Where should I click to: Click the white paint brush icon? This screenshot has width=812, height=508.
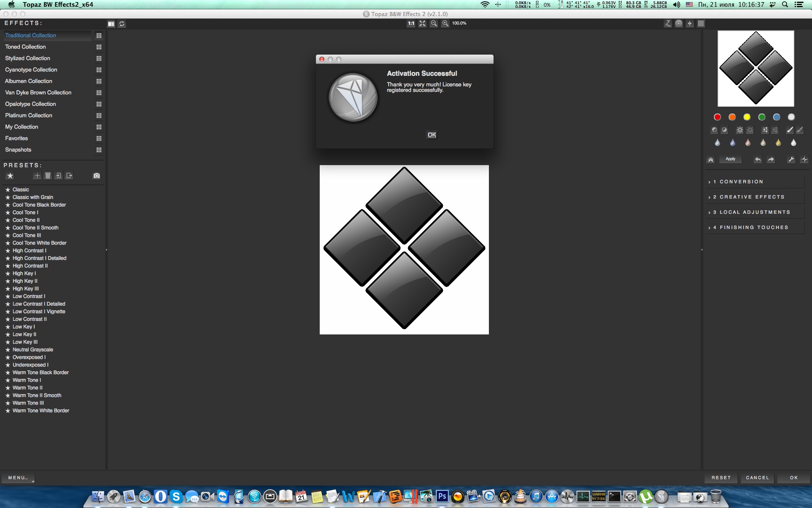click(790, 130)
